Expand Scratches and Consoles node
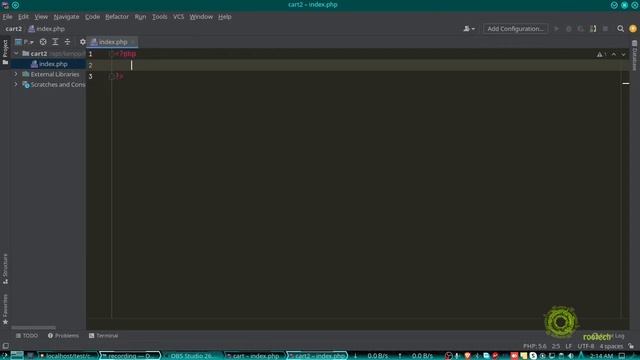 (16, 84)
